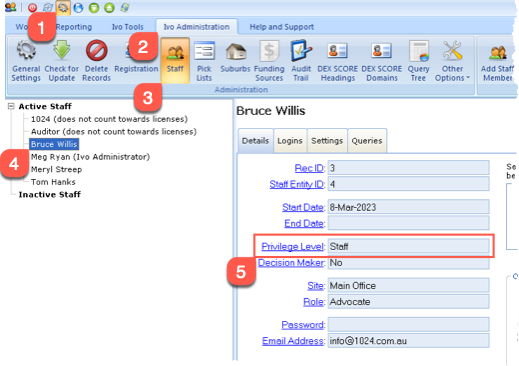Select the 1024 staff entry
This screenshot has width=519, height=366.
(x=109, y=119)
